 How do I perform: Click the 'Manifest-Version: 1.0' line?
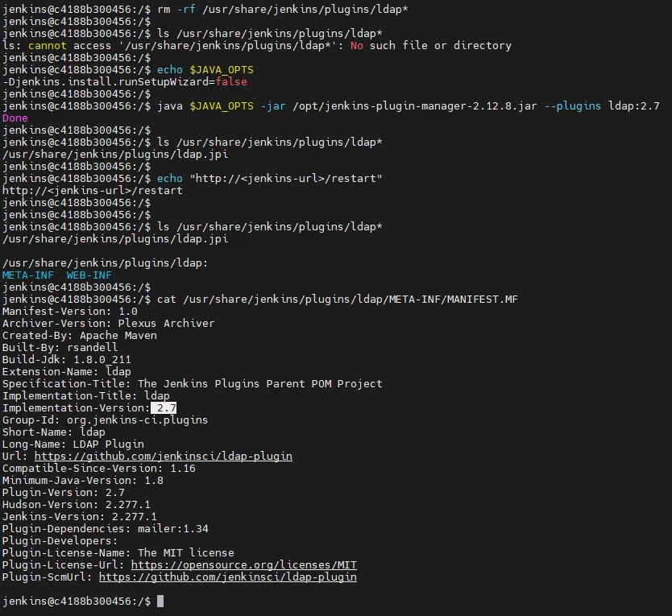click(x=70, y=311)
